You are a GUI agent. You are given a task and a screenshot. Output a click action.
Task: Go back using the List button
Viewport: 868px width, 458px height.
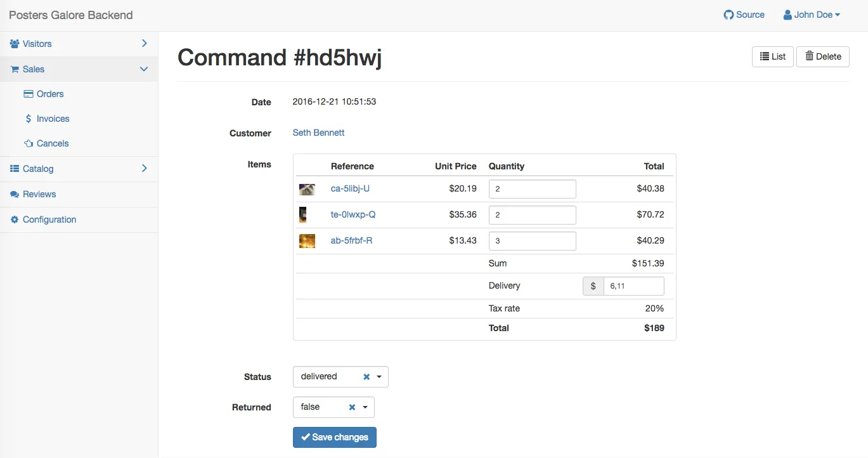click(x=772, y=56)
